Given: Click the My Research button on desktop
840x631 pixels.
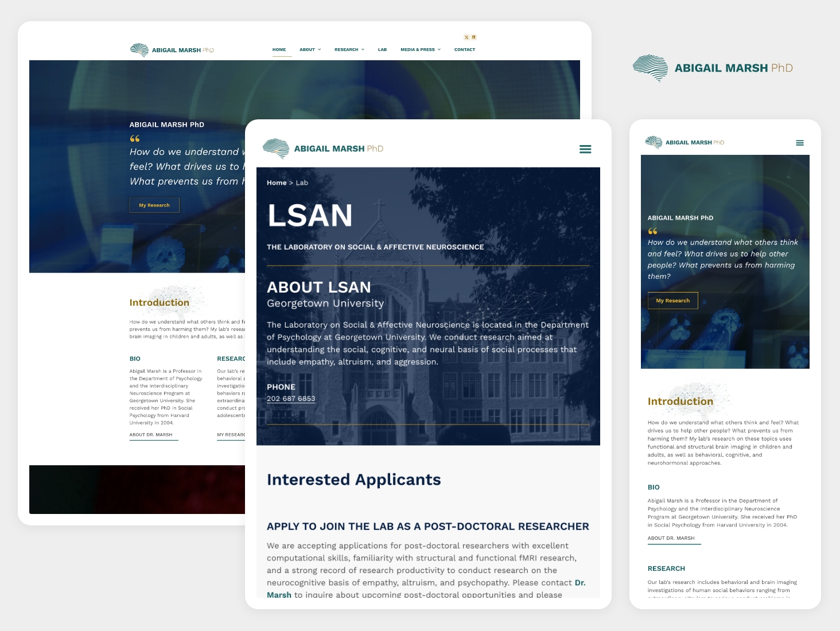Looking at the screenshot, I should [154, 205].
